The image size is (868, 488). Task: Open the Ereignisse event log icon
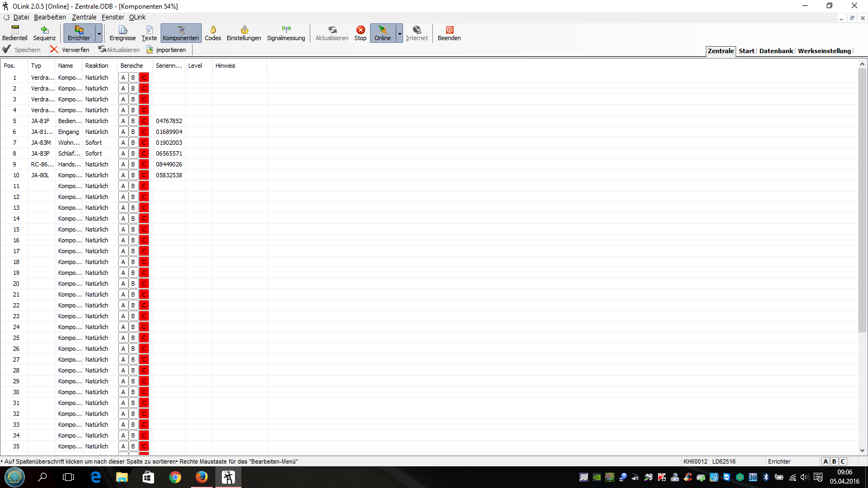(x=123, y=33)
